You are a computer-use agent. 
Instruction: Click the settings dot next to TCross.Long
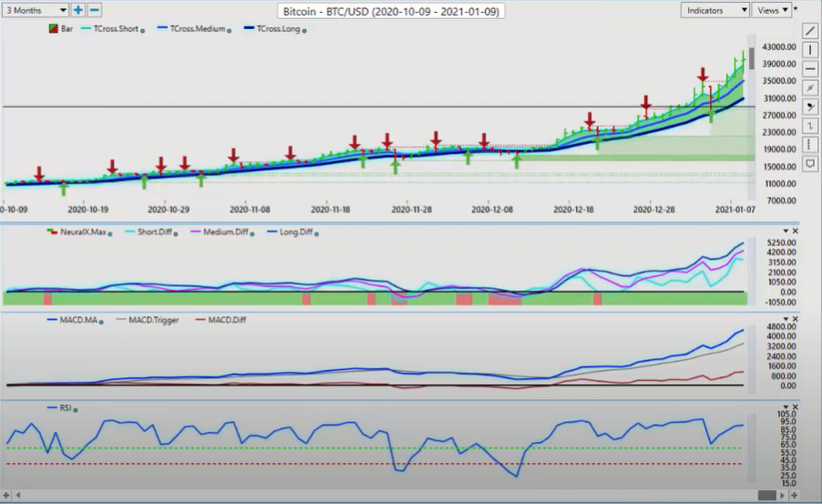point(304,30)
